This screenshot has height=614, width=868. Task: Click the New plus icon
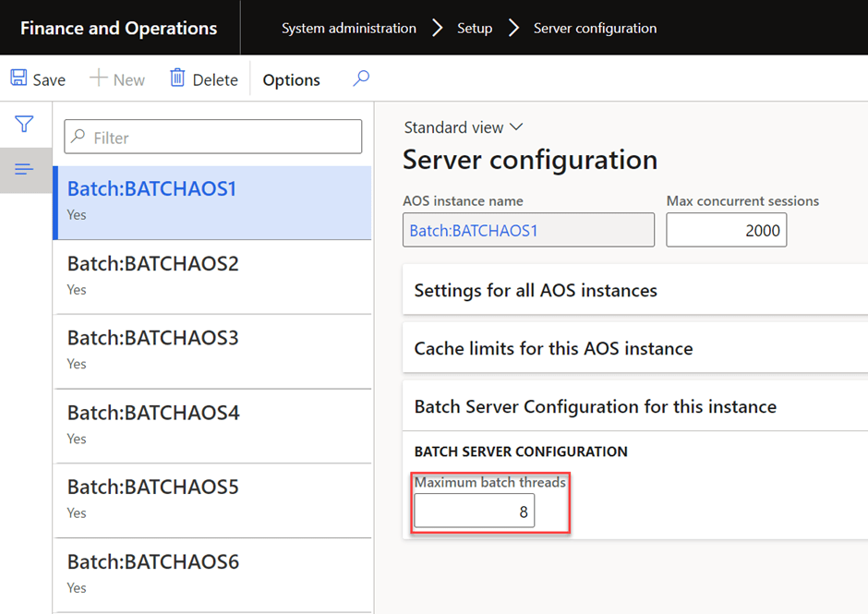point(98,78)
